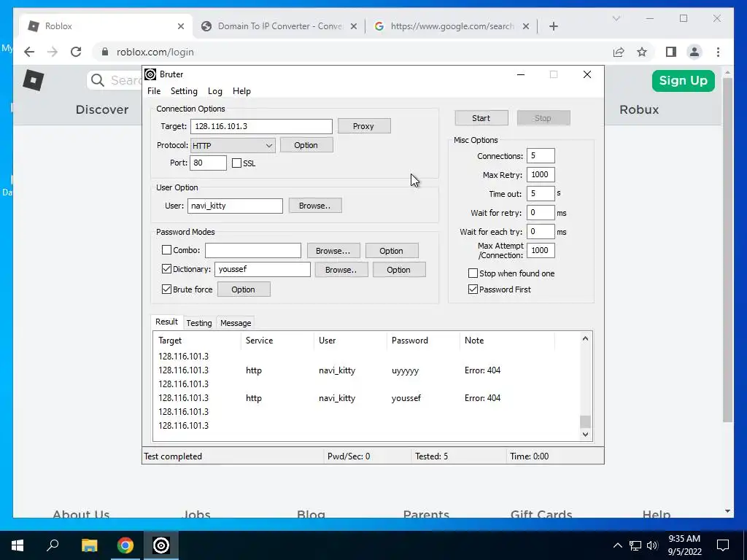Uncheck the Dictionary checkbox
The image size is (747, 560).
167,269
